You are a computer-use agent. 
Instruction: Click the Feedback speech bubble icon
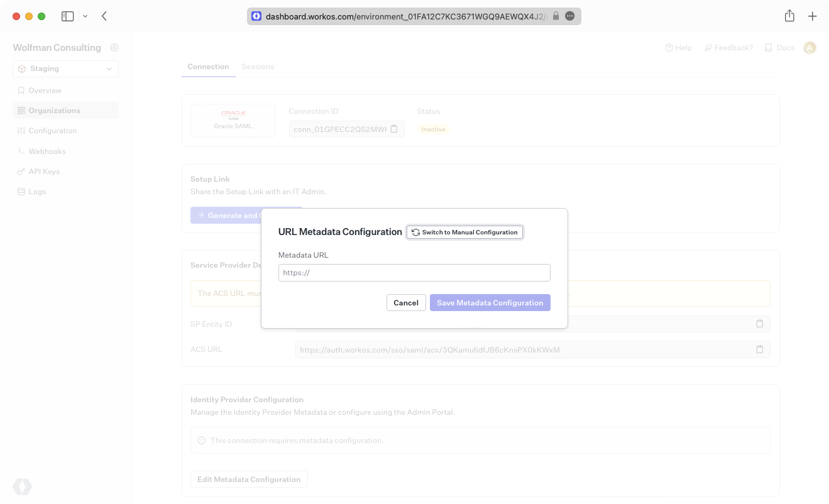[708, 47]
